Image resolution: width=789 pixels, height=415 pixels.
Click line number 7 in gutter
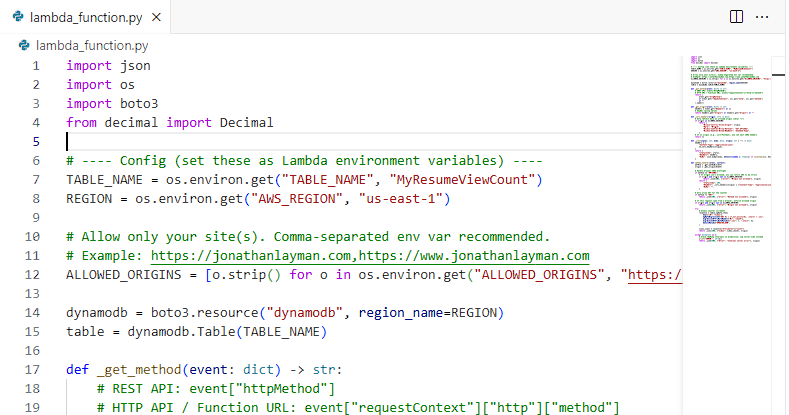36,180
